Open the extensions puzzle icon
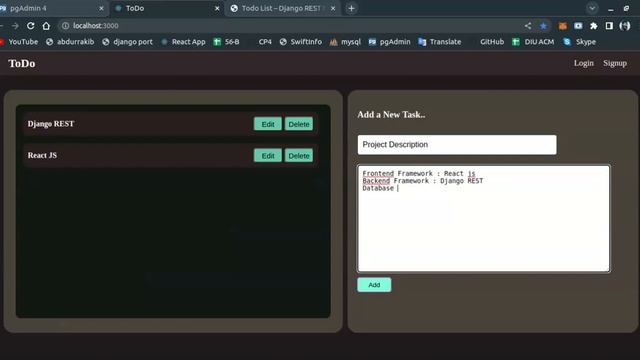The width and height of the screenshot is (640, 360). [x=593, y=26]
